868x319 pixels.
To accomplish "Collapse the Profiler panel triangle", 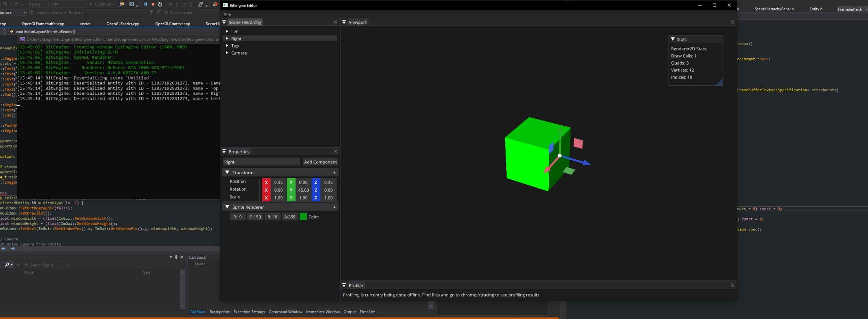I will coord(344,285).
